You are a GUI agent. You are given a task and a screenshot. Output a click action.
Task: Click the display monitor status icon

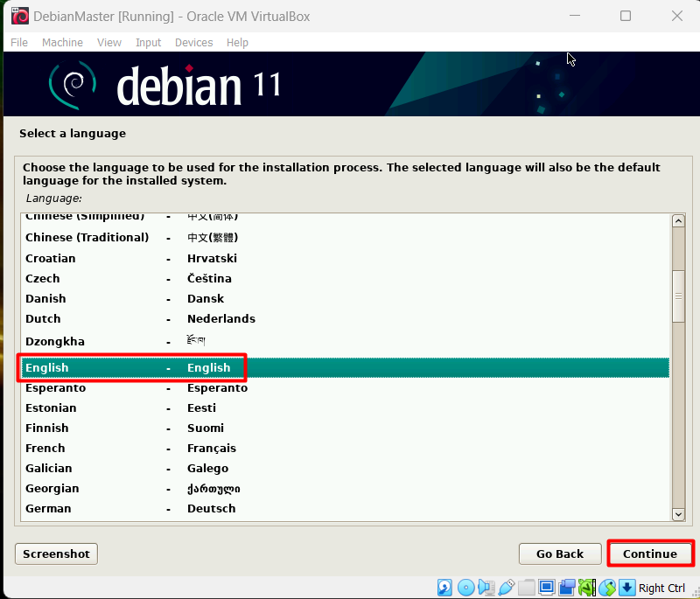point(546,588)
